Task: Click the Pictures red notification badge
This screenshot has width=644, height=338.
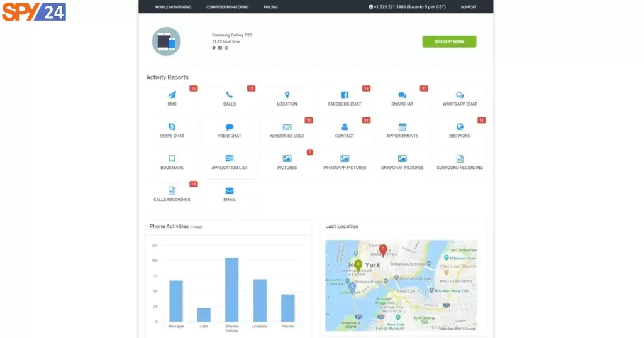Action: 309,152
